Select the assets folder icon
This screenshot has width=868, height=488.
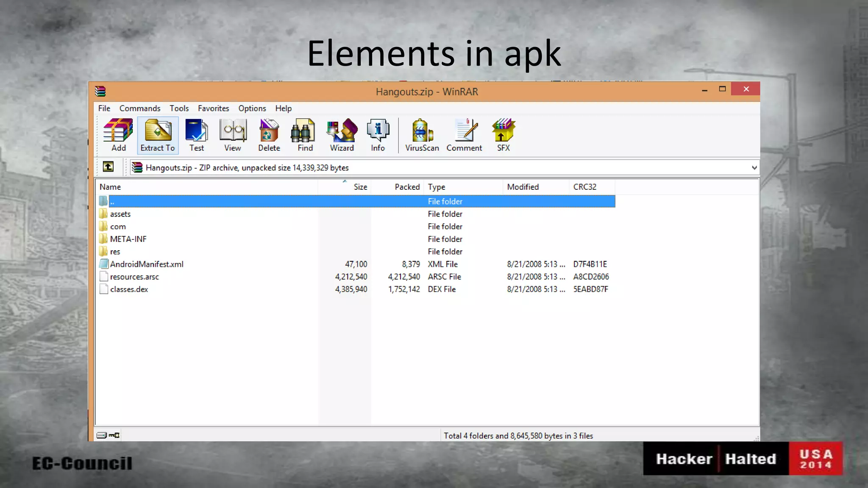[x=103, y=213]
